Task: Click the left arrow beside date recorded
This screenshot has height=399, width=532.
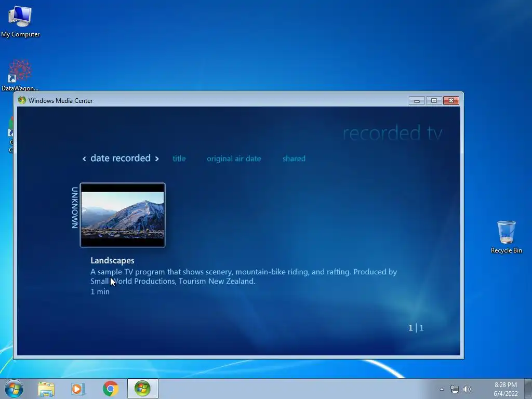Action: coord(84,158)
